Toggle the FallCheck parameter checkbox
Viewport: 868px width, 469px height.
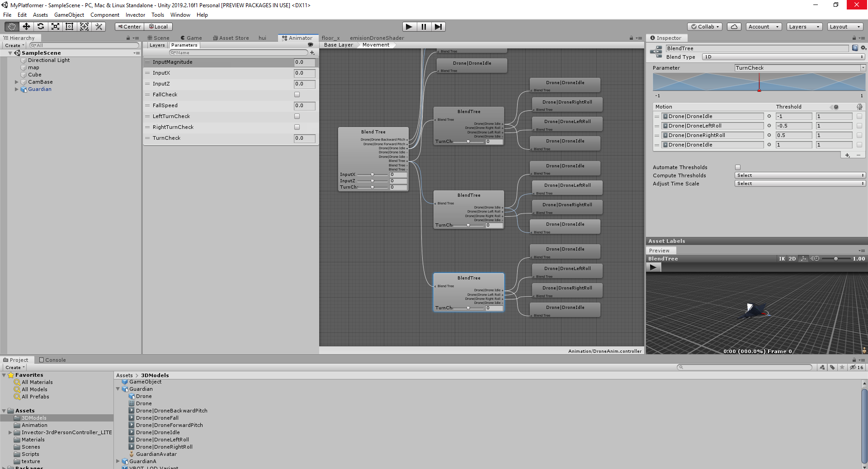click(x=297, y=95)
